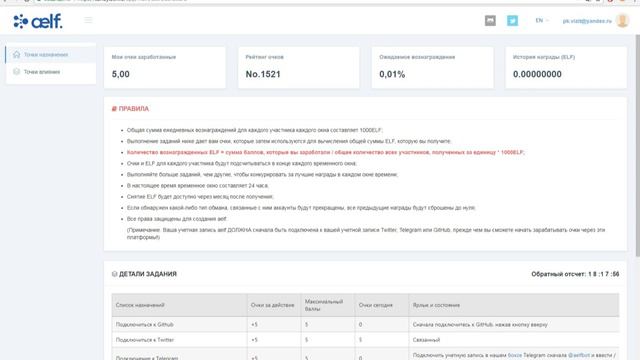Click the account email in header
Viewport: 640px width, 360px height.
point(587,21)
